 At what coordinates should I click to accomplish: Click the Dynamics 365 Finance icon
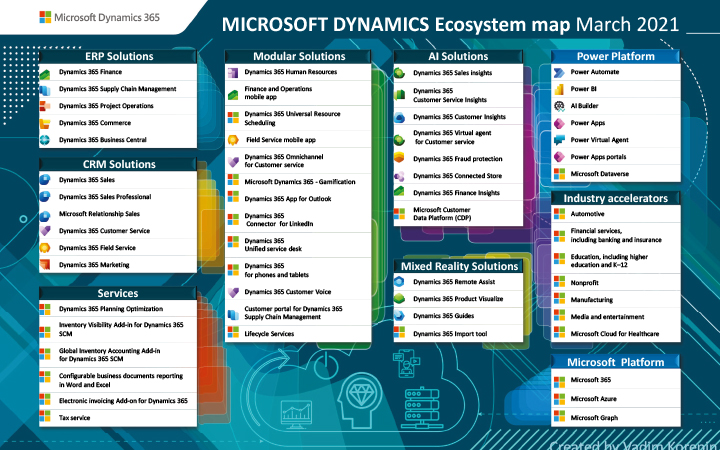click(45, 74)
